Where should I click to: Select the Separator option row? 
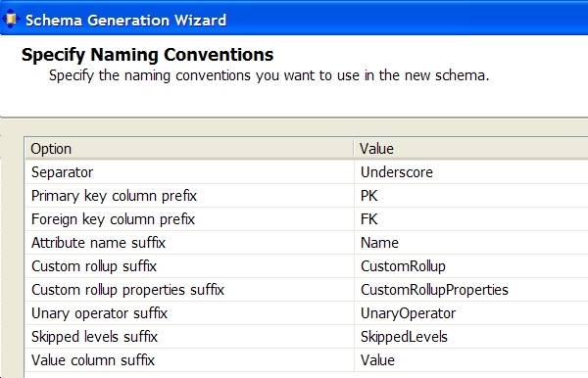point(189,172)
